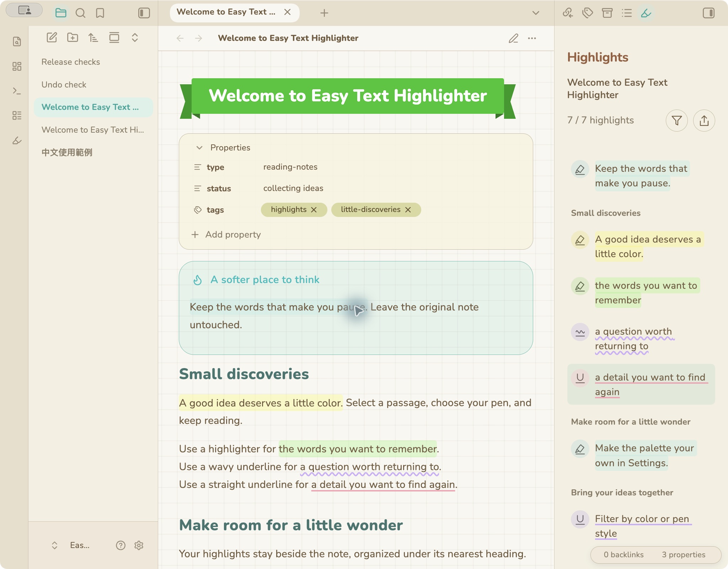
Task: Remove the little-discoveries tag
Action: 408,210
